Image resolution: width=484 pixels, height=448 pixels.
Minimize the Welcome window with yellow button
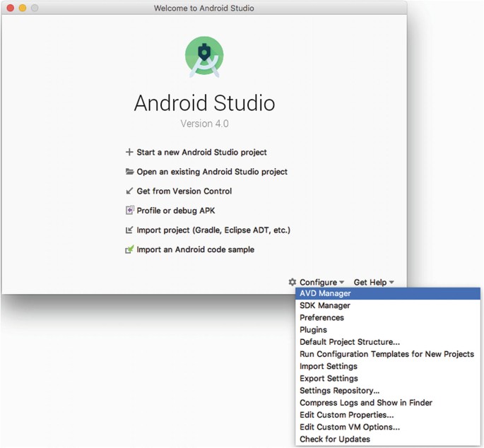[x=22, y=8]
